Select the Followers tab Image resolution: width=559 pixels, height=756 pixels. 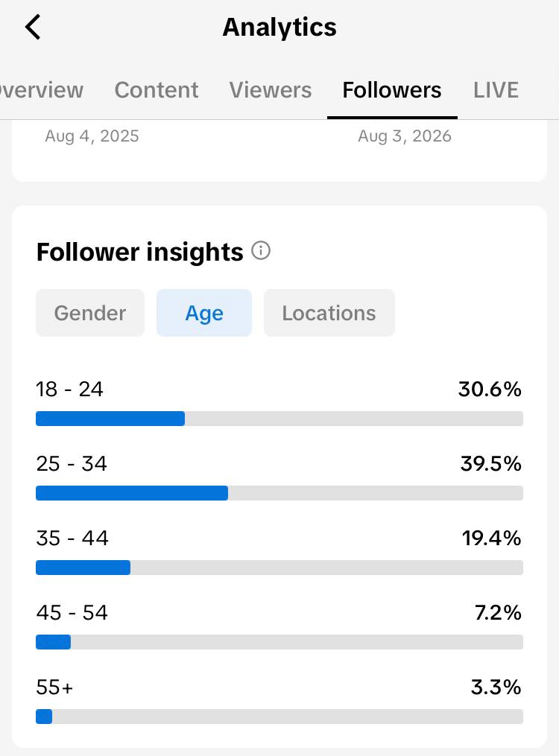pyautogui.click(x=391, y=90)
